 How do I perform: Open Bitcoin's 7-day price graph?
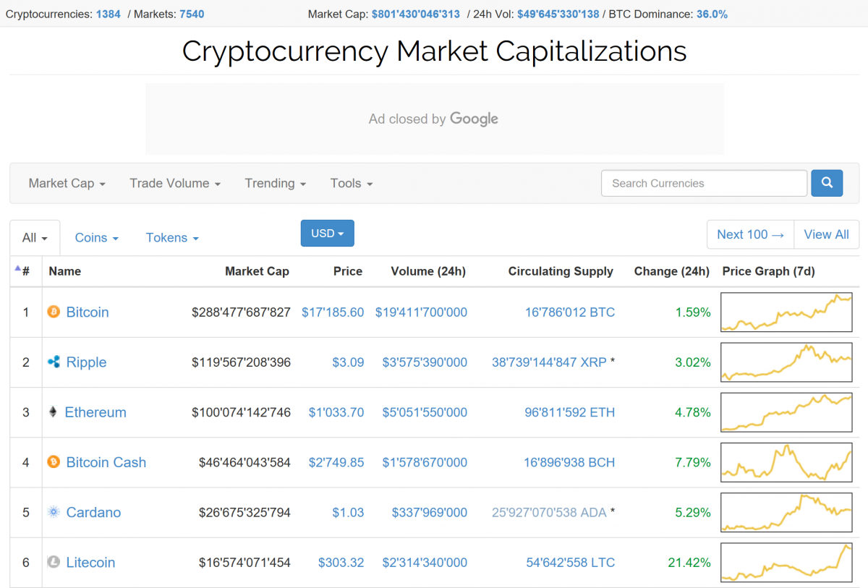[786, 312]
